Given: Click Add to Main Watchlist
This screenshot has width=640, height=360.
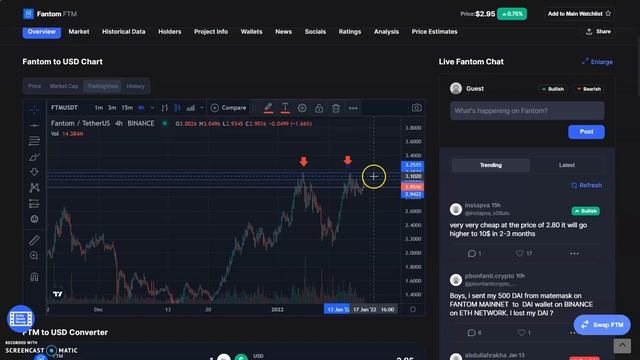Looking at the screenshot, I should coord(579,14).
